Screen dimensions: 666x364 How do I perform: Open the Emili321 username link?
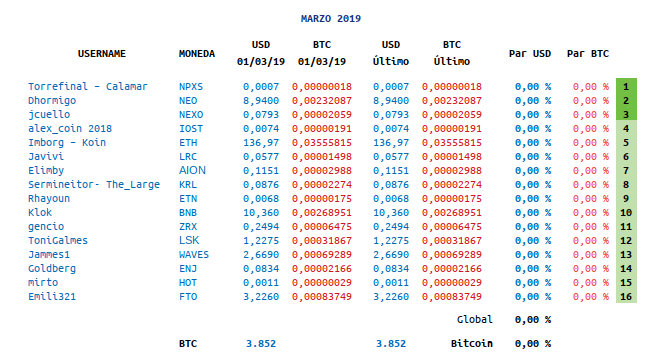52,297
